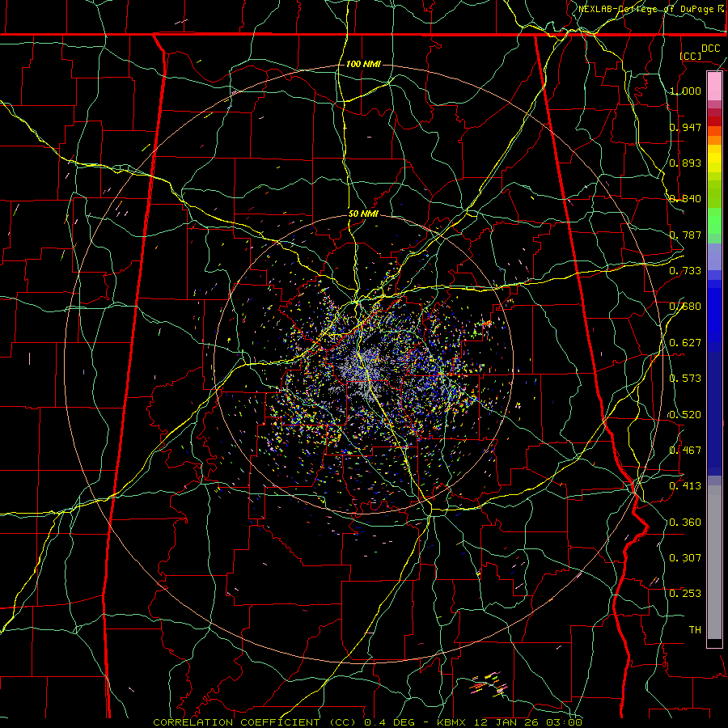The height and width of the screenshot is (728, 728).
Task: Click the [CC] label beside the scale
Action: click(690, 56)
